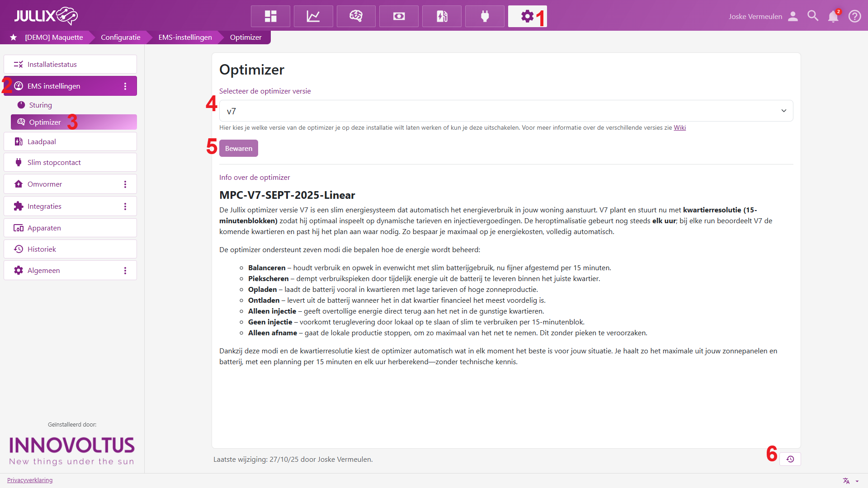
Task: Open the money tariff icon in top bar
Action: point(399,16)
